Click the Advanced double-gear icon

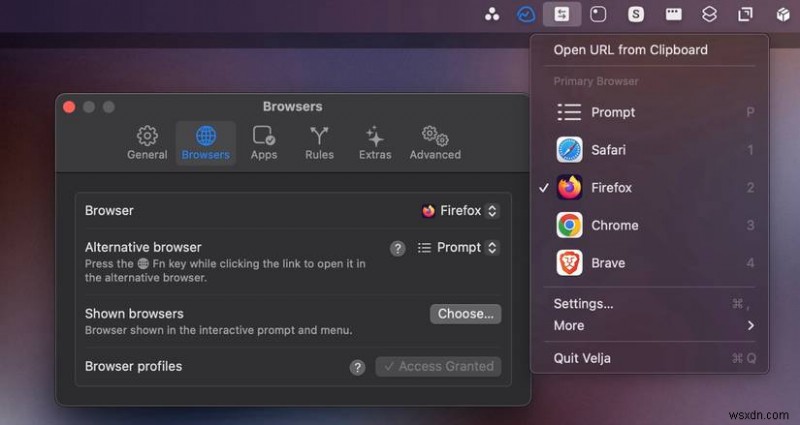coord(435,136)
